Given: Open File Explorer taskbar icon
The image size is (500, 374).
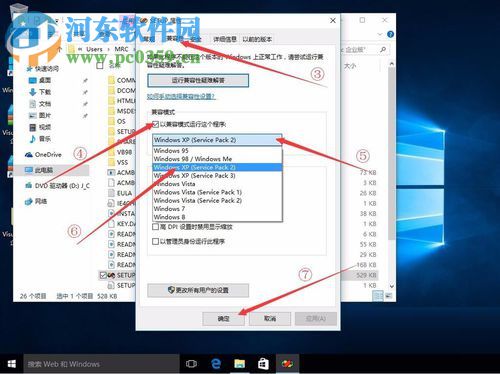Looking at the screenshot, I should point(239,364).
